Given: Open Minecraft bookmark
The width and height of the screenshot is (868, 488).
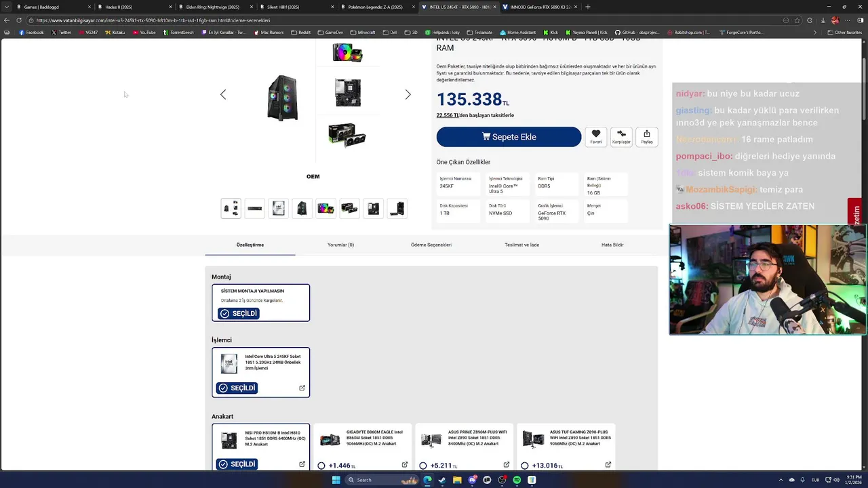Looking at the screenshot, I should [x=363, y=33].
